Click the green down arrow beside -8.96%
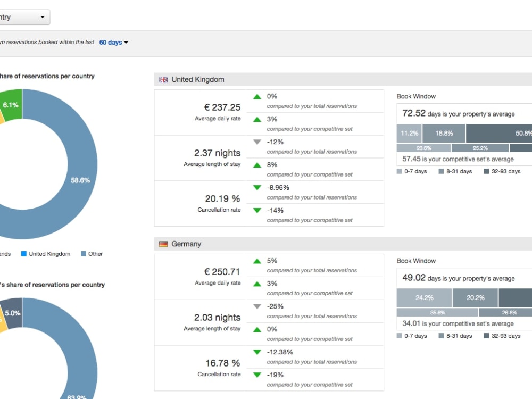532x399 pixels. (x=257, y=188)
